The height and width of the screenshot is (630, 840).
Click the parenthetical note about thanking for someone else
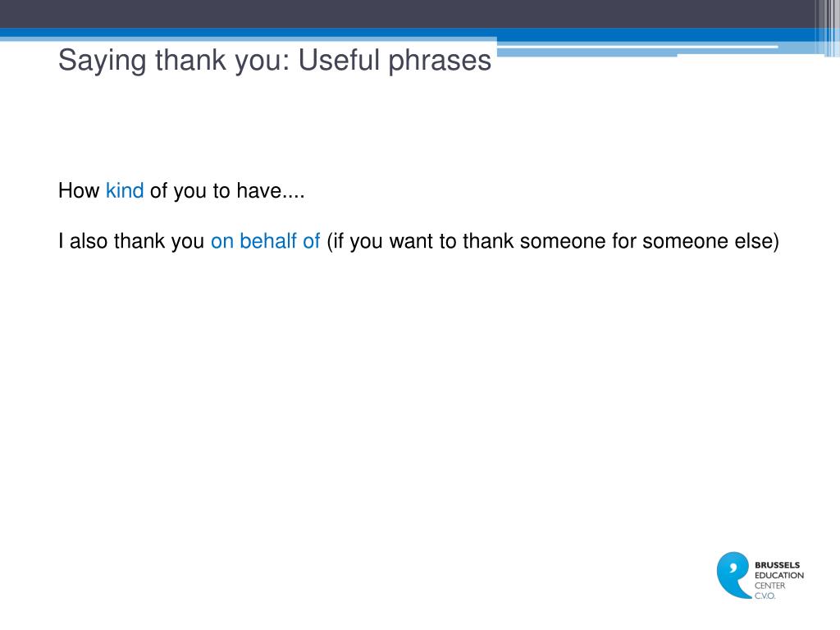pyautogui.click(x=552, y=242)
